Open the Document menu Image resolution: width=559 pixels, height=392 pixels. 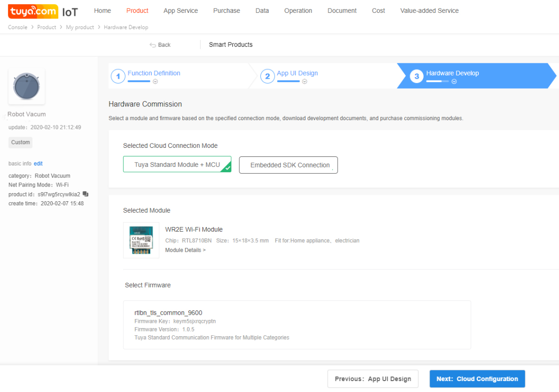342,10
